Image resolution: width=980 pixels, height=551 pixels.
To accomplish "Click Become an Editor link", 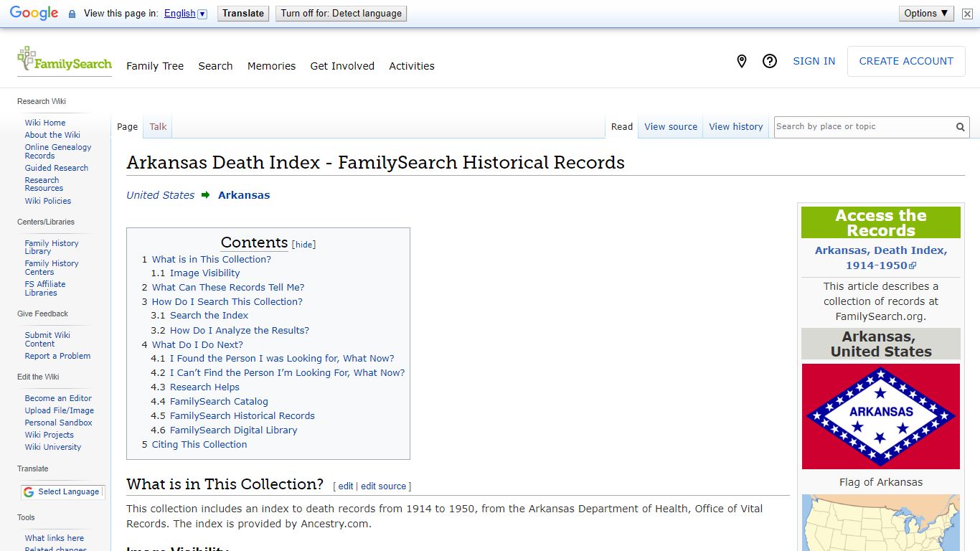I will point(58,398).
